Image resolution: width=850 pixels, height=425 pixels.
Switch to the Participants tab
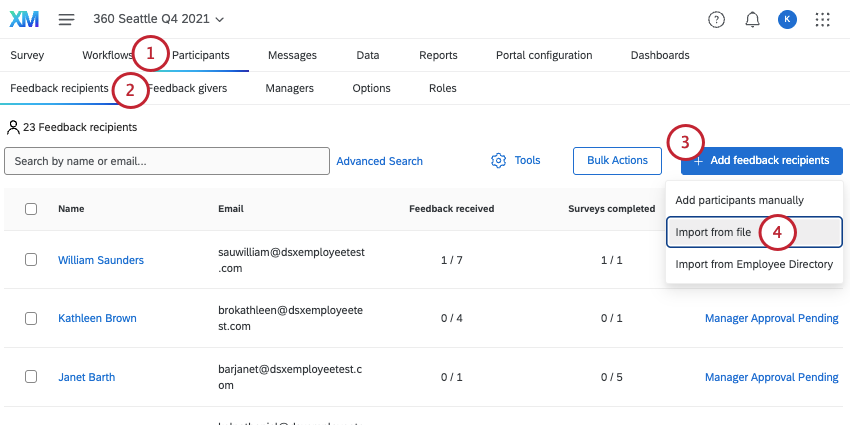201,55
